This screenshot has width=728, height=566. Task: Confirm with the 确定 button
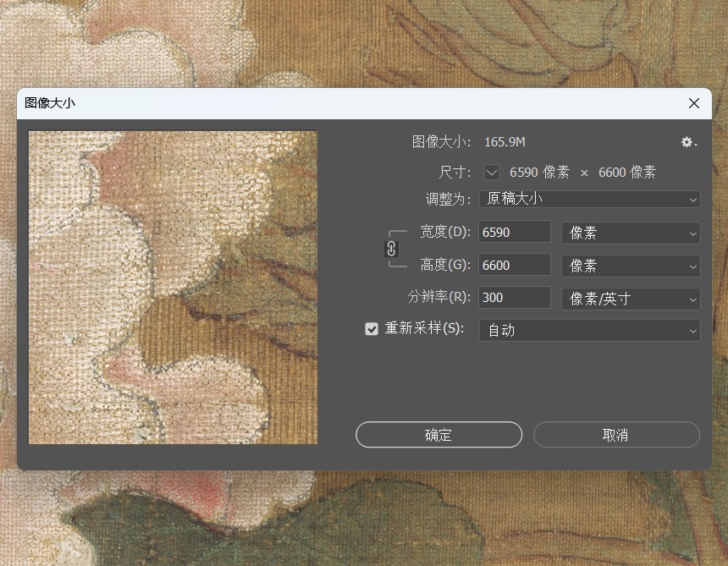[x=438, y=435]
